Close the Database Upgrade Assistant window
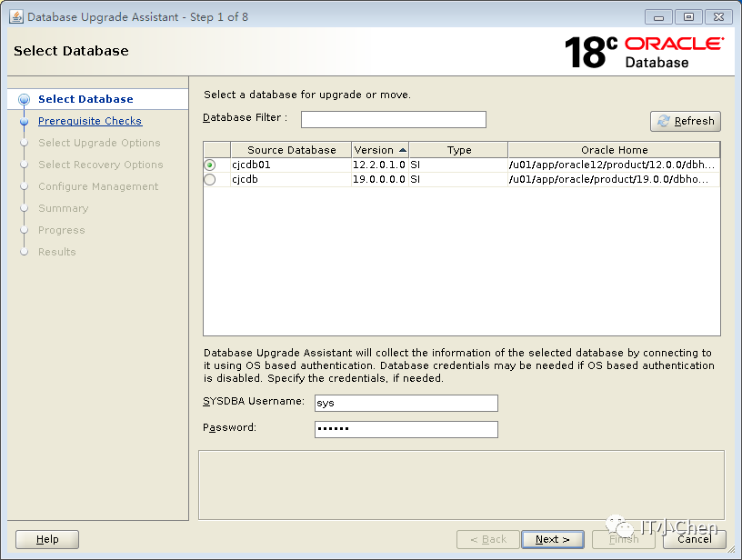The width and height of the screenshot is (742, 560). click(718, 17)
